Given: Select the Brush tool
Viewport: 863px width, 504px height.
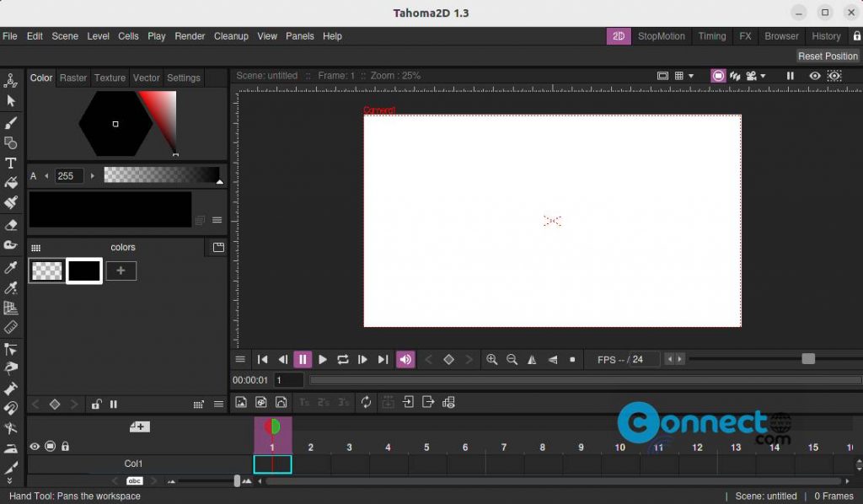Looking at the screenshot, I should click(11, 121).
